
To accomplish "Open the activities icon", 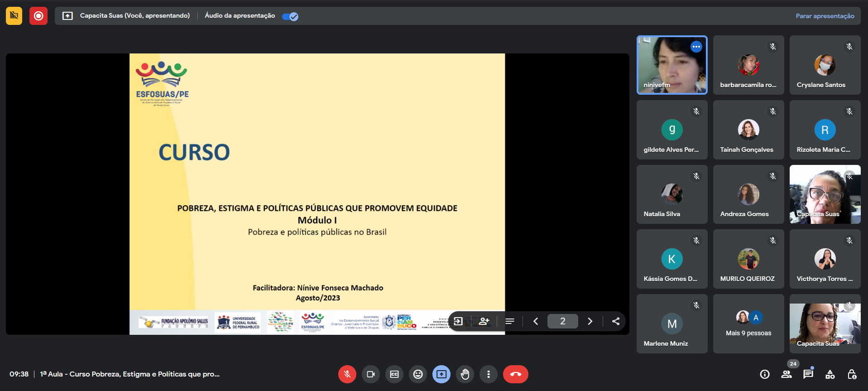I will tap(830, 374).
